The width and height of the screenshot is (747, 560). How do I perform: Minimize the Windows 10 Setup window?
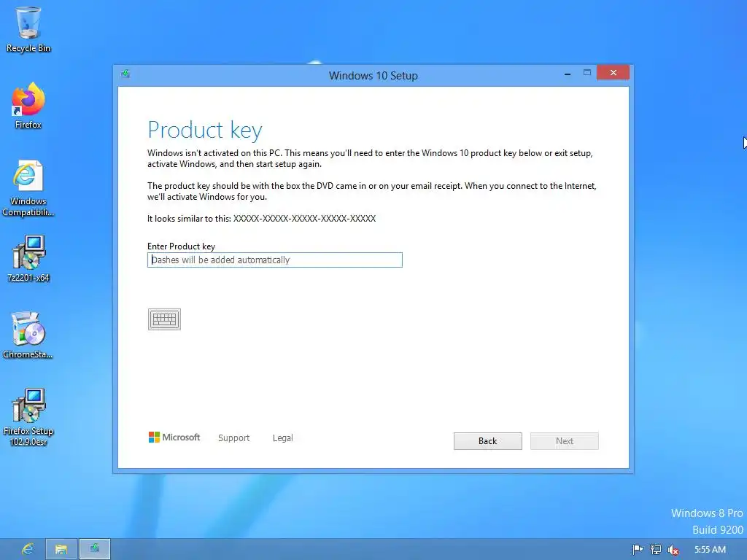click(x=568, y=74)
